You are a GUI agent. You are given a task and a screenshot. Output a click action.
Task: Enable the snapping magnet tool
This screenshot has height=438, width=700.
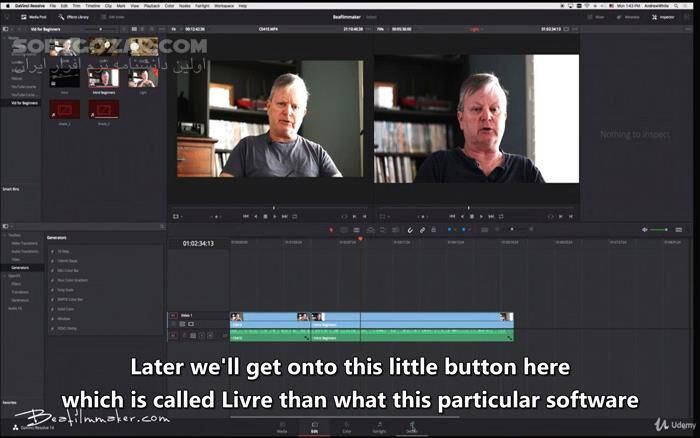coord(408,230)
